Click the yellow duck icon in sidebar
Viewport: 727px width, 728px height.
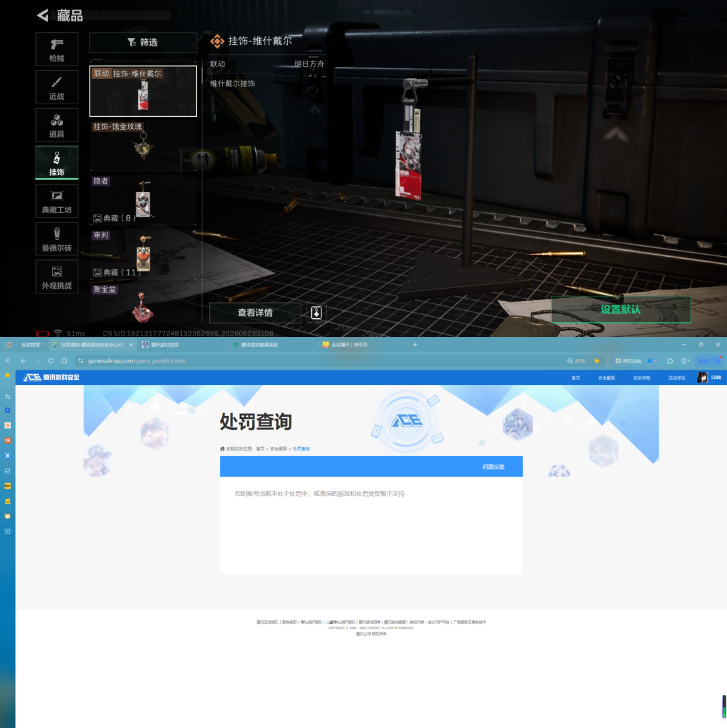pos(7,501)
